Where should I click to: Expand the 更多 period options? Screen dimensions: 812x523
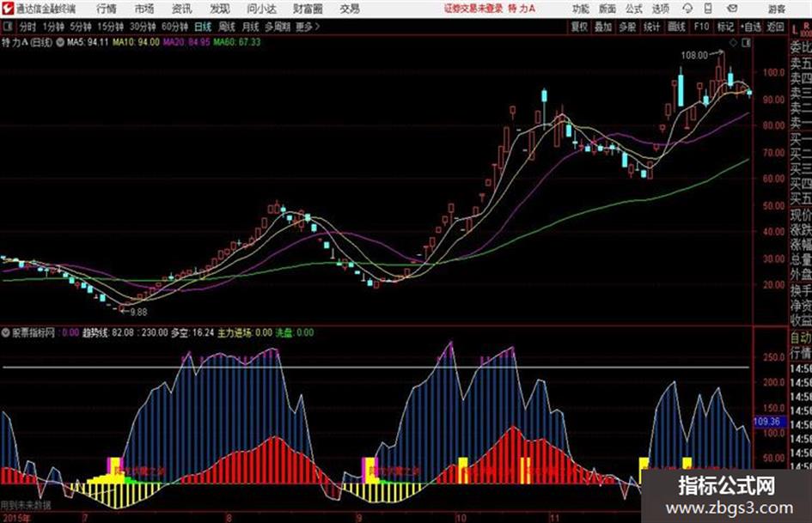pyautogui.click(x=308, y=27)
